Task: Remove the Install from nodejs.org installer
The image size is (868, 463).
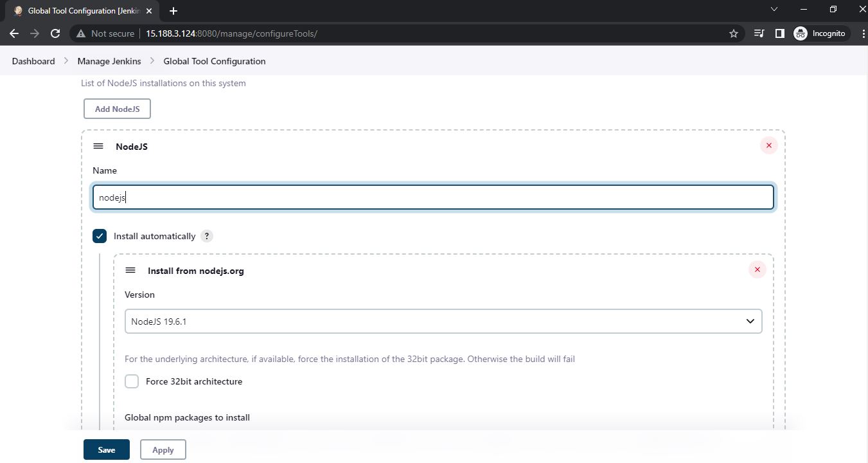Action: (757, 269)
